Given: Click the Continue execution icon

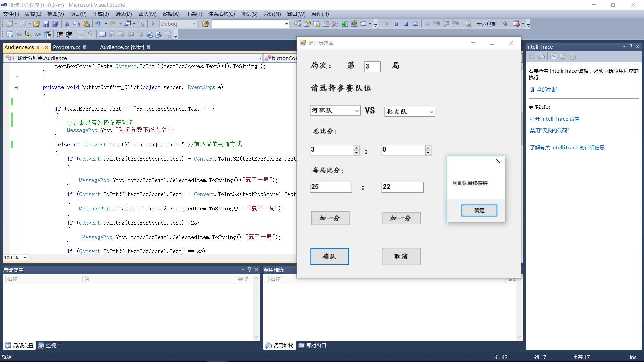Looking at the screenshot, I should [x=386, y=24].
